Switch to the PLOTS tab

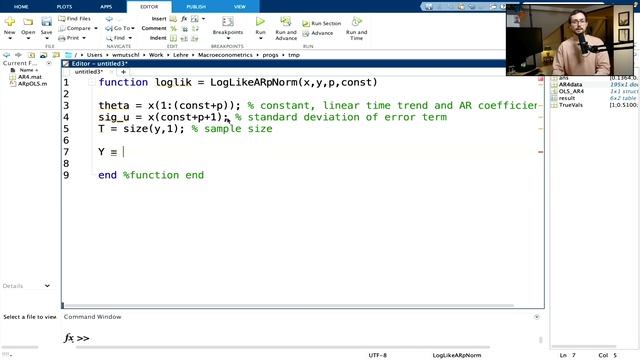click(64, 7)
